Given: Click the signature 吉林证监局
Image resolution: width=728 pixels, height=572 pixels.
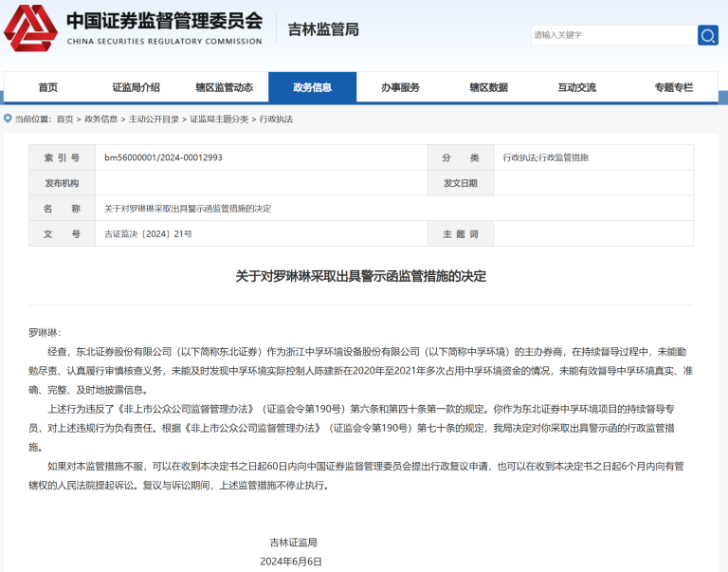Looking at the screenshot, I should pos(294,543).
